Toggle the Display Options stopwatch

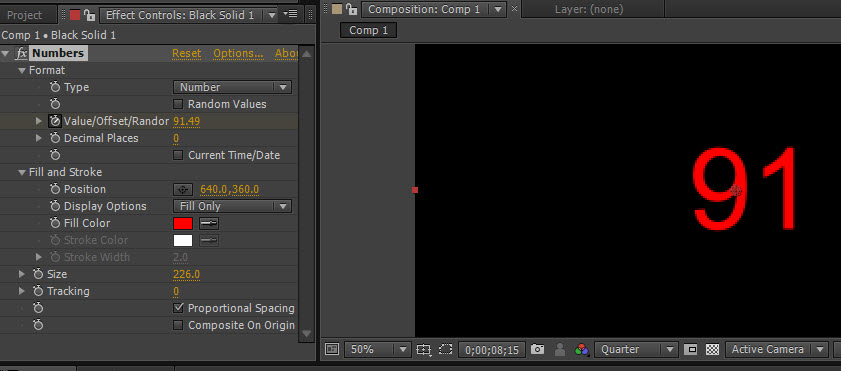click(55, 206)
